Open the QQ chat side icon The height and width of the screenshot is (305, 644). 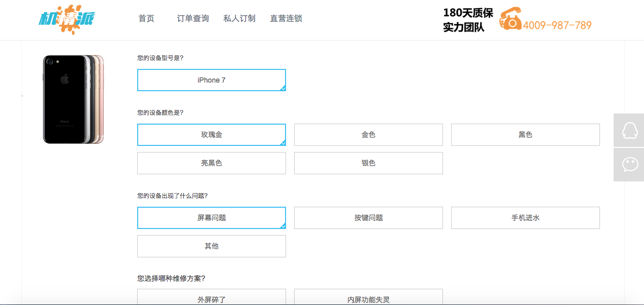coord(629,130)
